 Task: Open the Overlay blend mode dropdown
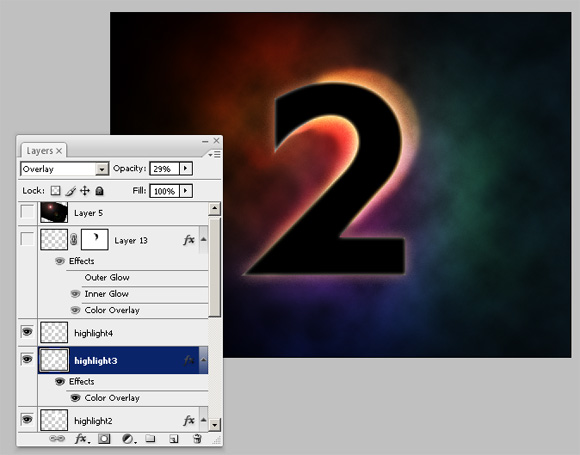coord(102,169)
